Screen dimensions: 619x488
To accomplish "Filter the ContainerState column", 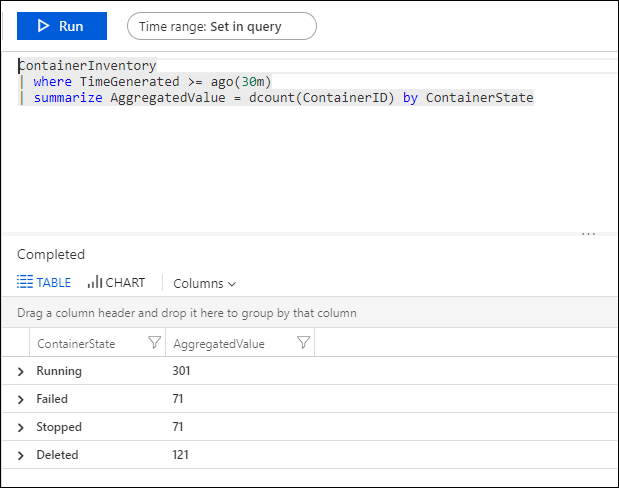I will point(154,343).
